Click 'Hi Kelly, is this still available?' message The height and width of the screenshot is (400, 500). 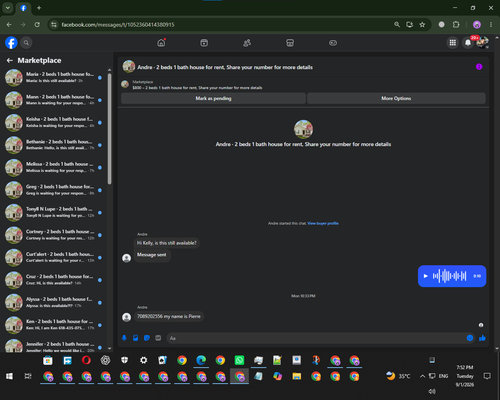coord(167,243)
